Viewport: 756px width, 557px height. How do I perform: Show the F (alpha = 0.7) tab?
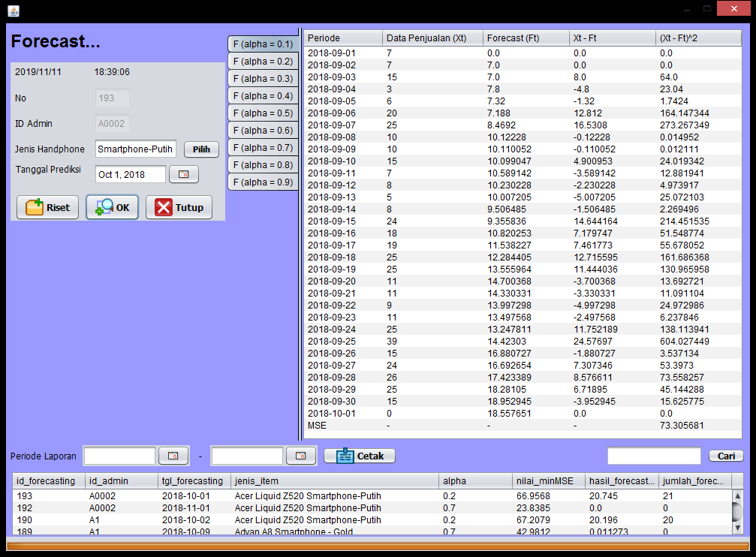(x=263, y=148)
